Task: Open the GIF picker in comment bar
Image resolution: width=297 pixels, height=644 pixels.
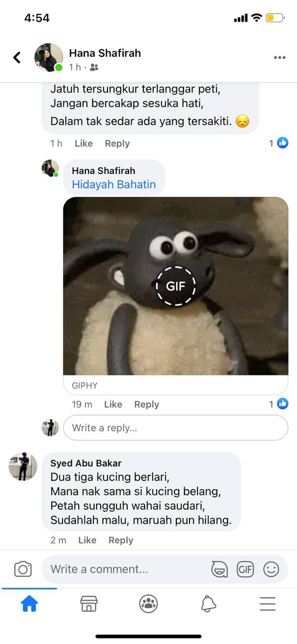Action: [x=245, y=569]
